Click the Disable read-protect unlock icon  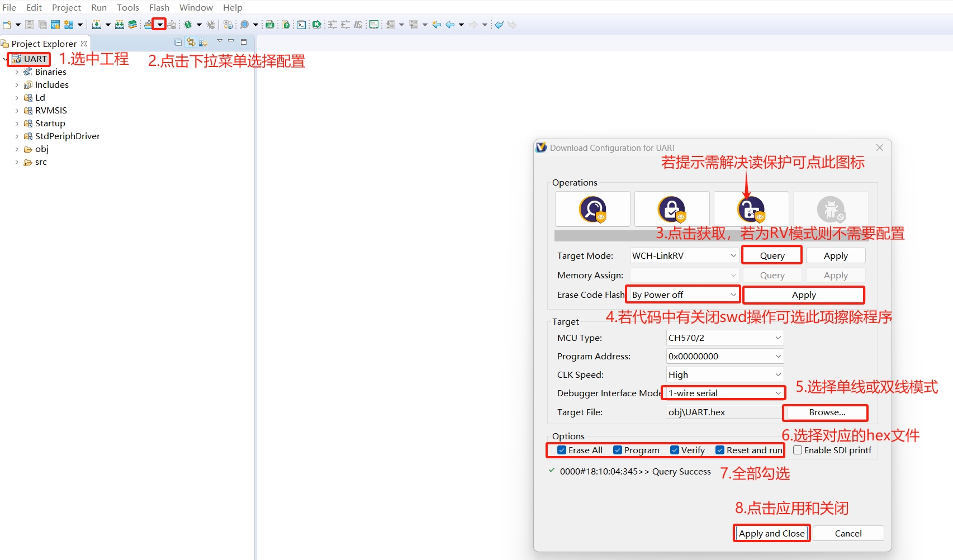coord(751,209)
